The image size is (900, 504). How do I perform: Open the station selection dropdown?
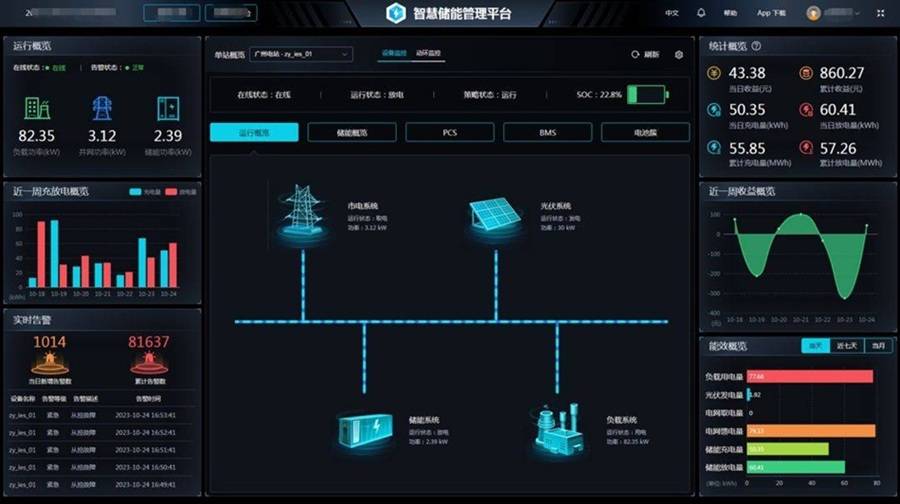coord(301,54)
